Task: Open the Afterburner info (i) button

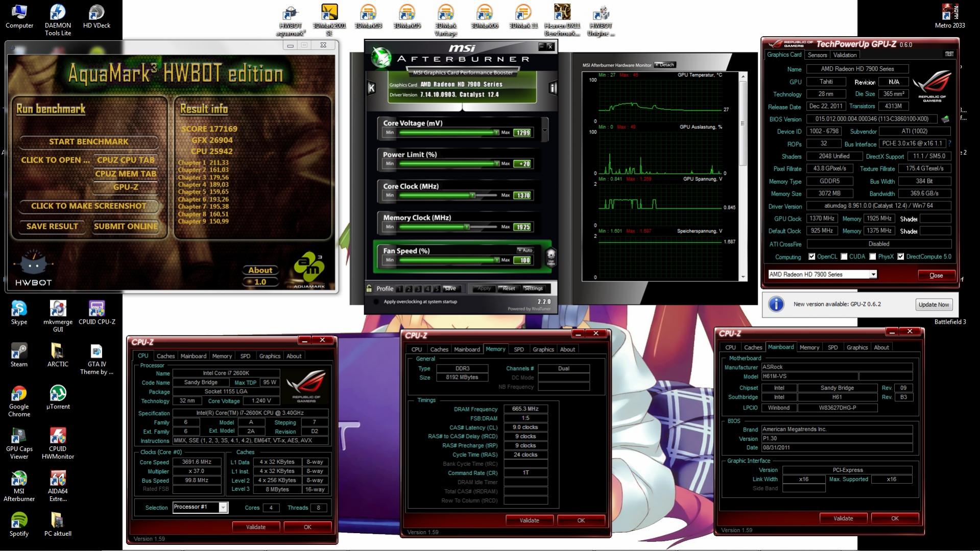Action: (553, 88)
